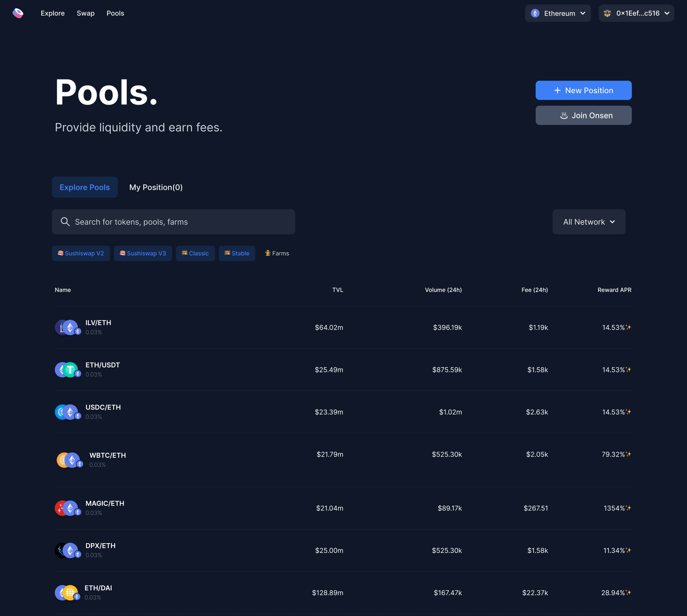Click the search tokens, pools, farms field
This screenshot has height=616, width=687.
pyautogui.click(x=173, y=222)
